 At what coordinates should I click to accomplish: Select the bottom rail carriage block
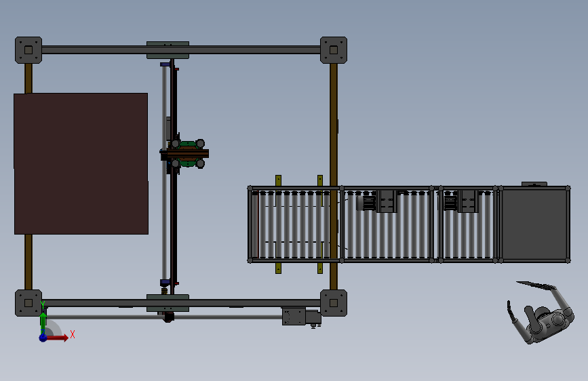coord(168,303)
